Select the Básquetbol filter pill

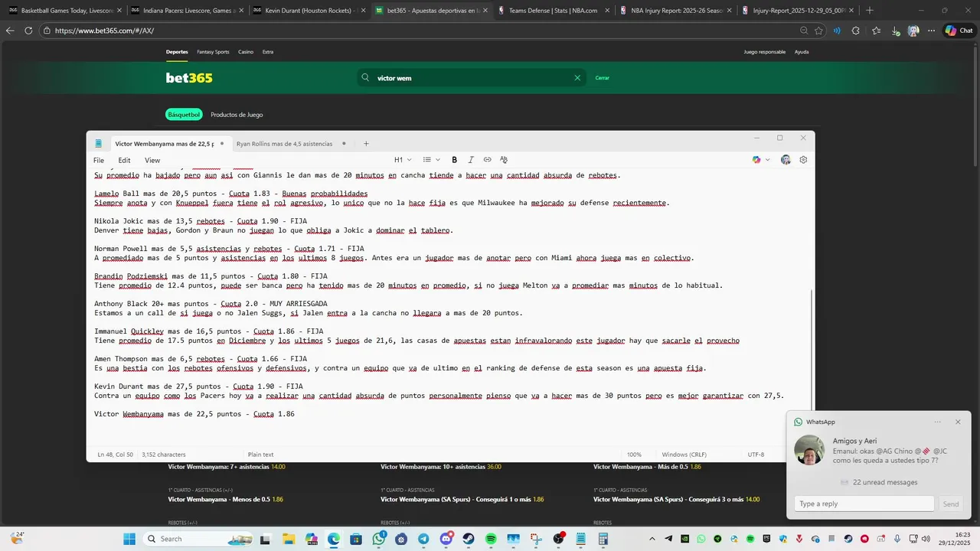(184, 115)
